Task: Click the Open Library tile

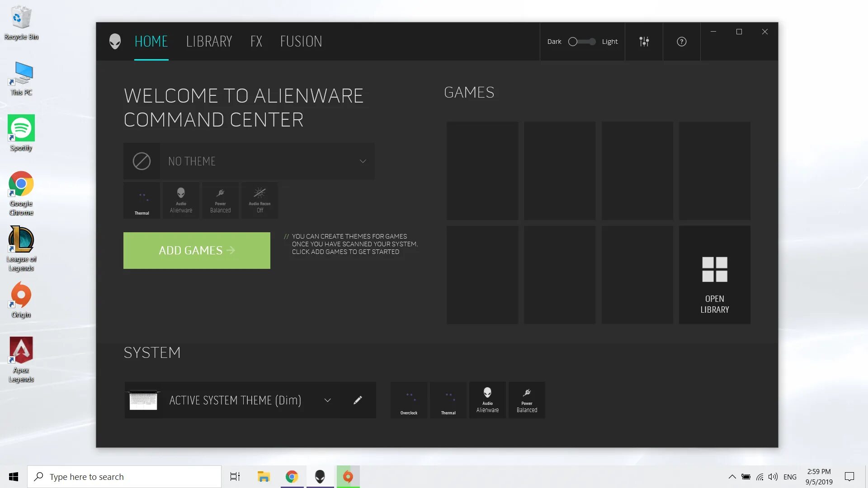Action: point(714,275)
